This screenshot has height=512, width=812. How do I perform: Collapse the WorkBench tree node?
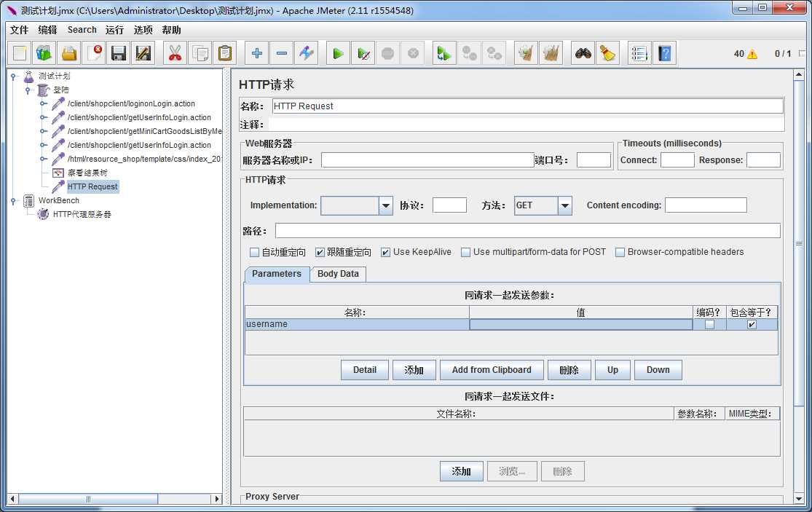(13, 201)
